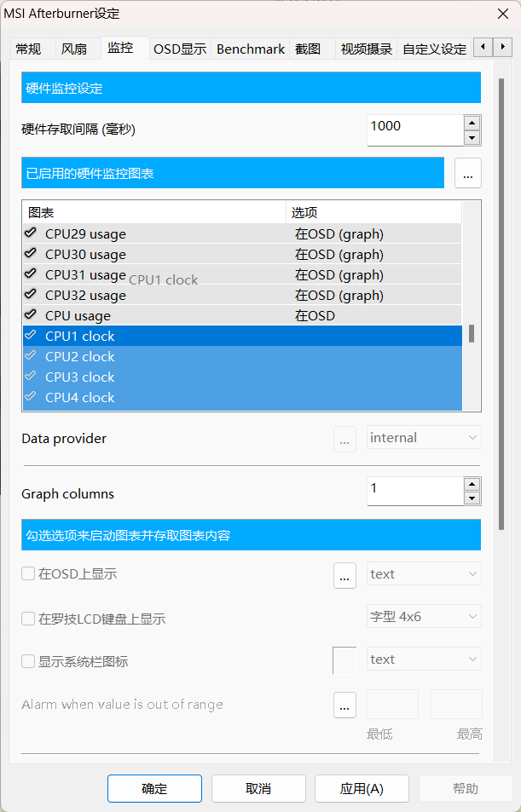Open the OSD display text dropdown
Image resolution: width=521 pixels, height=812 pixels.
coord(424,573)
